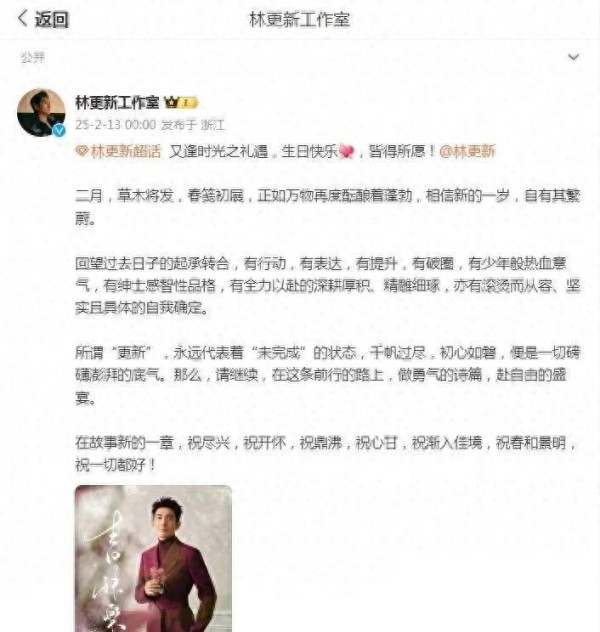Viewport: 600px width, 632px height.
Task: Tap the pink heart emoji
Action: (x=346, y=152)
